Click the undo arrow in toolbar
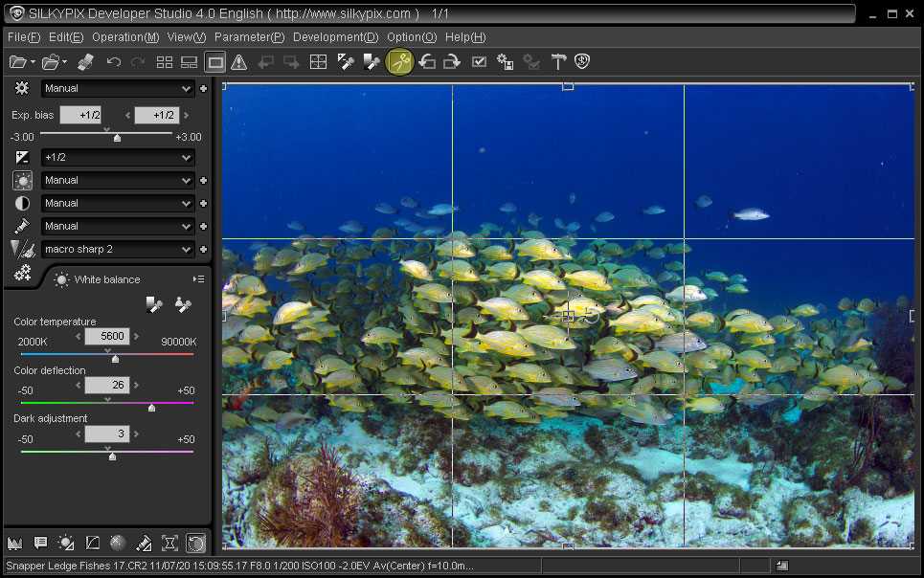 (114, 62)
